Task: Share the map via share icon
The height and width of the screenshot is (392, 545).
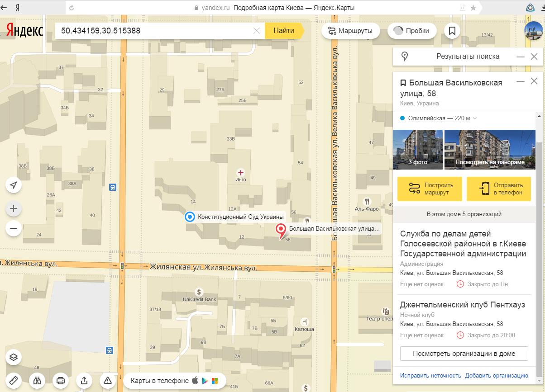Action: click(84, 380)
